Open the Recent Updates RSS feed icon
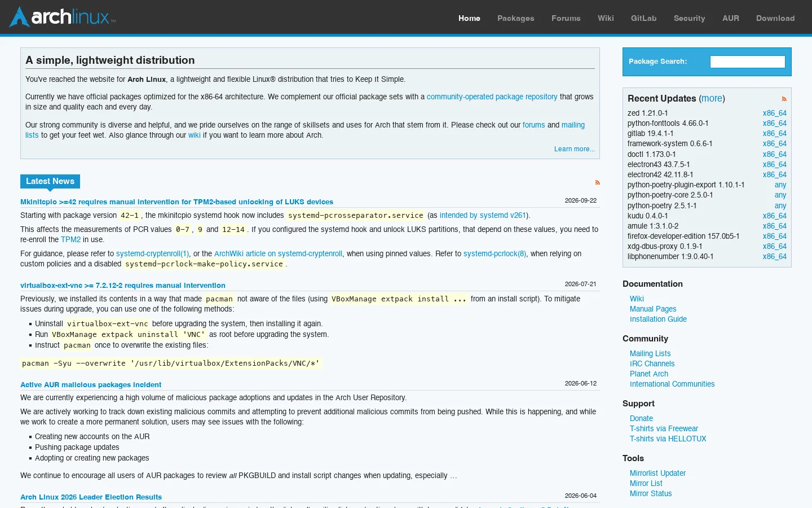 784,99
